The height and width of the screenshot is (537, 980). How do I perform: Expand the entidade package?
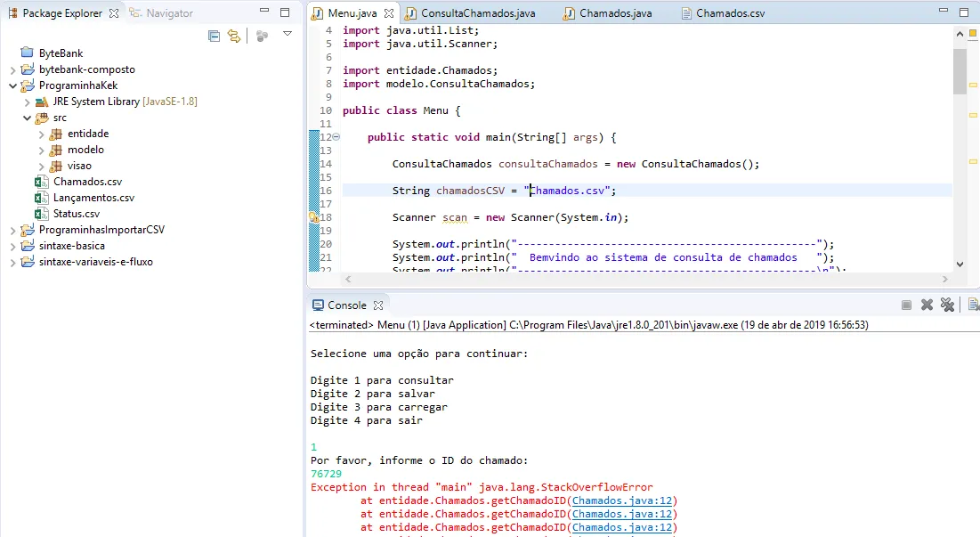[x=42, y=134]
